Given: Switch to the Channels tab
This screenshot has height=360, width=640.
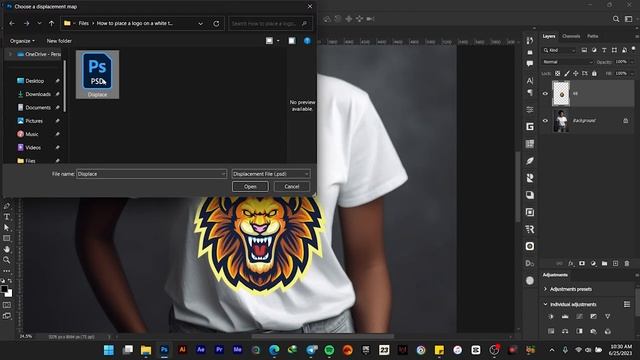Looking at the screenshot, I should tap(571, 36).
